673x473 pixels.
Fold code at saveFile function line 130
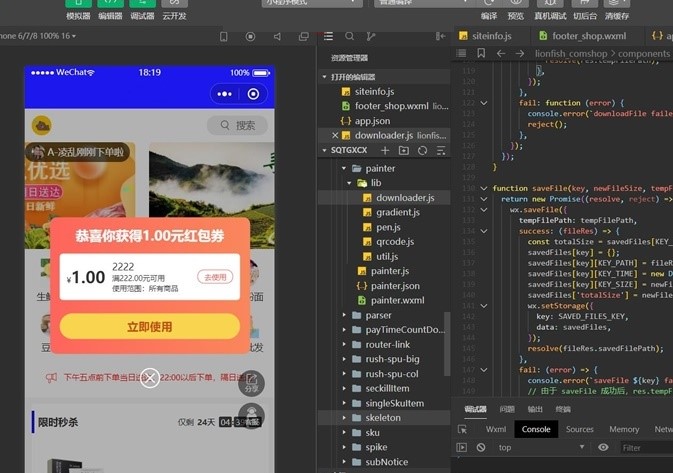pos(484,188)
